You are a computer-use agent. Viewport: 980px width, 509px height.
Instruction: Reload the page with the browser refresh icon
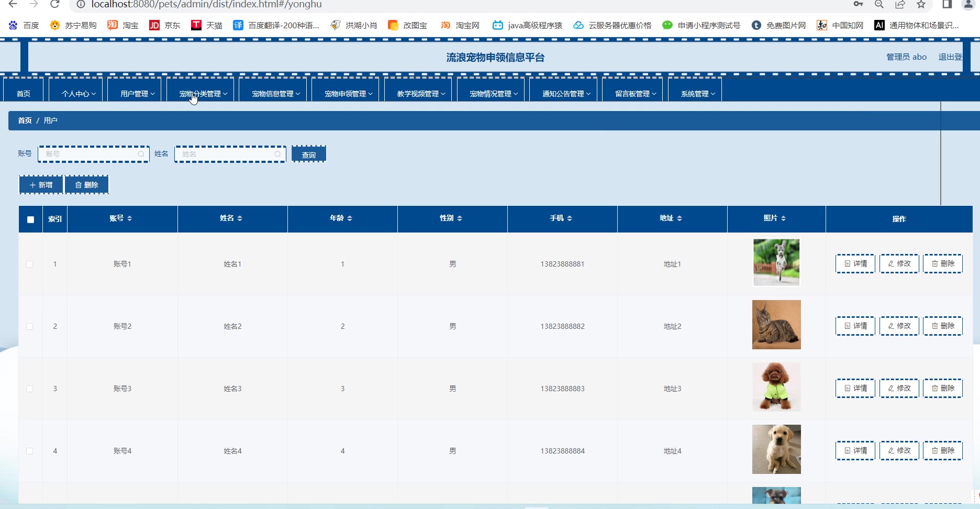coord(54,4)
